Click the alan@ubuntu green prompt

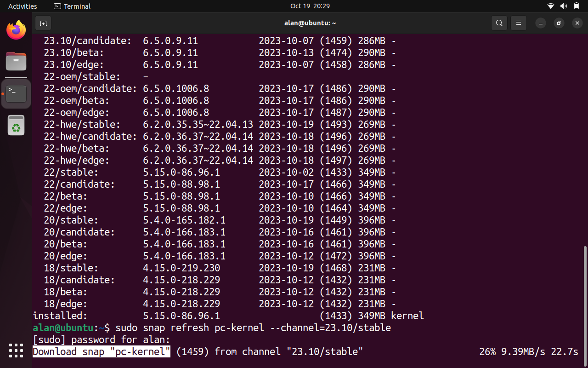[x=63, y=328]
